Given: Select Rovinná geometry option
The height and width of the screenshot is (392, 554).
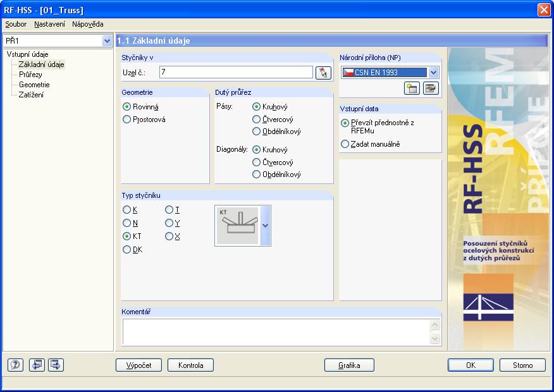Looking at the screenshot, I should [140, 107].
